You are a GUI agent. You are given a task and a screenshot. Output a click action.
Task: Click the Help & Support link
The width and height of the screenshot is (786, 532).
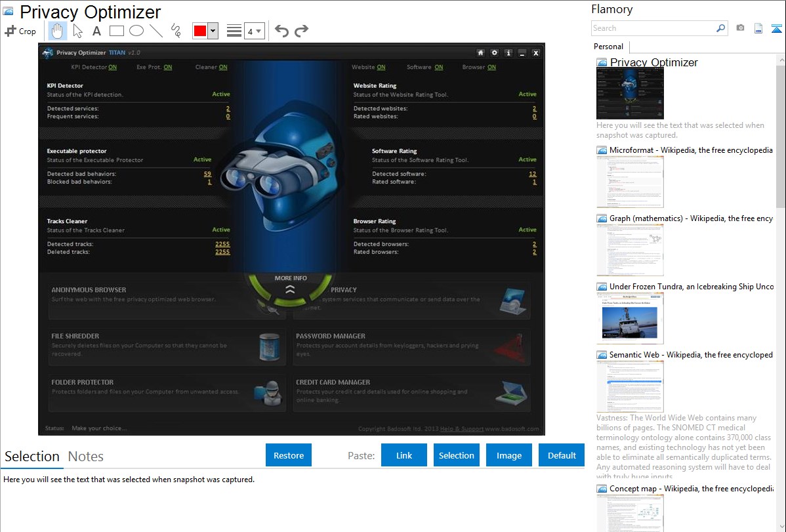[462, 429]
